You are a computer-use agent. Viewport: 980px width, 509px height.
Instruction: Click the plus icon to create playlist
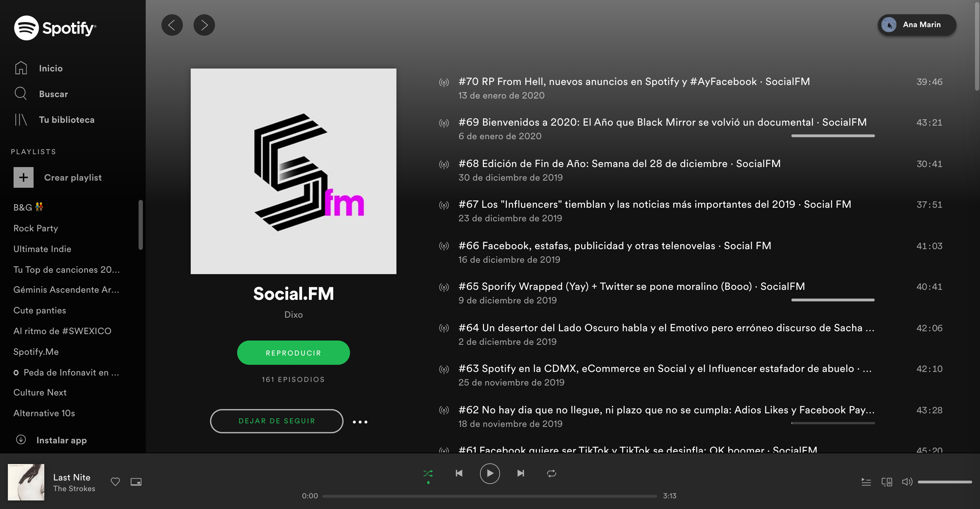[x=24, y=177]
